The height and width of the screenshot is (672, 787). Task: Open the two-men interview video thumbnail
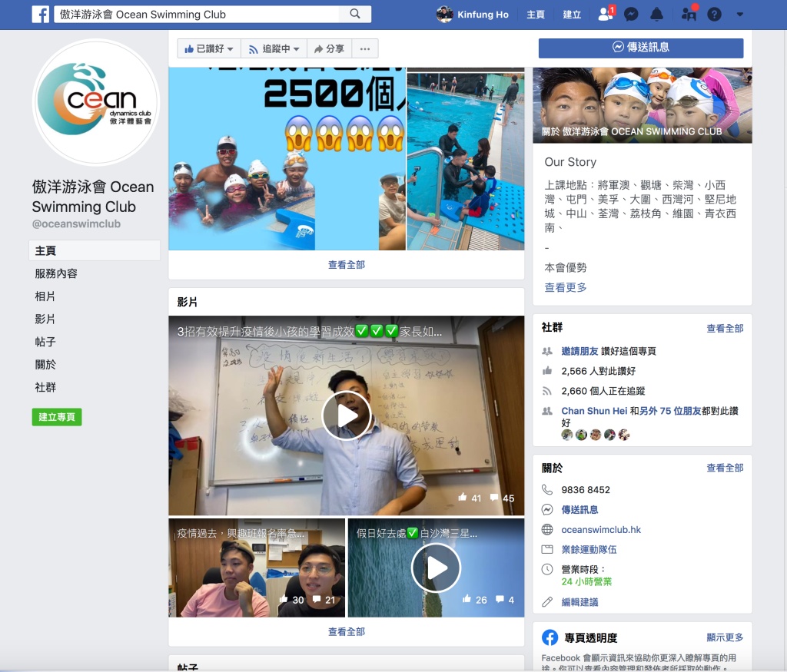(257, 568)
